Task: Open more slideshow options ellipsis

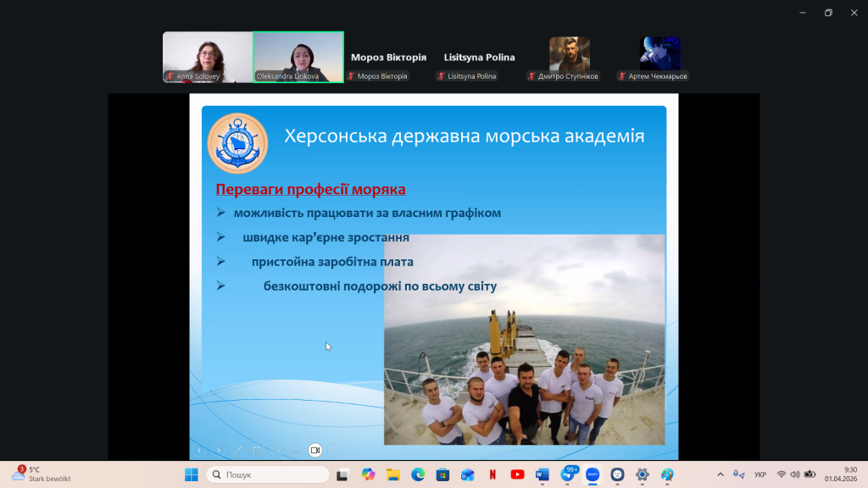Action: point(336,450)
